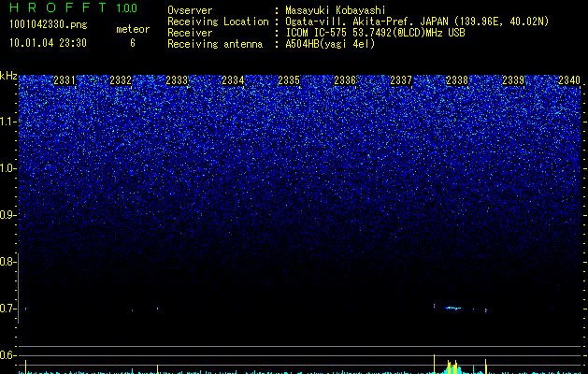
Task: Click the 2335 time marker
Action: 289,80
